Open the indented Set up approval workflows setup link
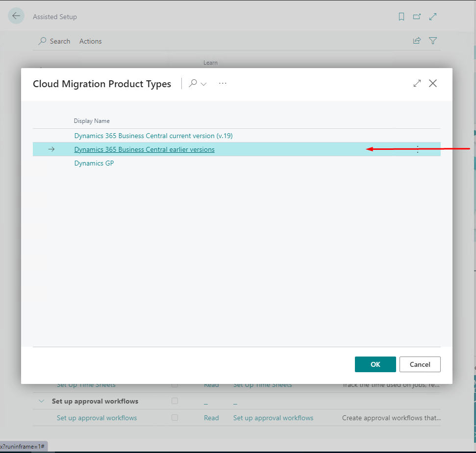476x453 pixels. [x=97, y=418]
